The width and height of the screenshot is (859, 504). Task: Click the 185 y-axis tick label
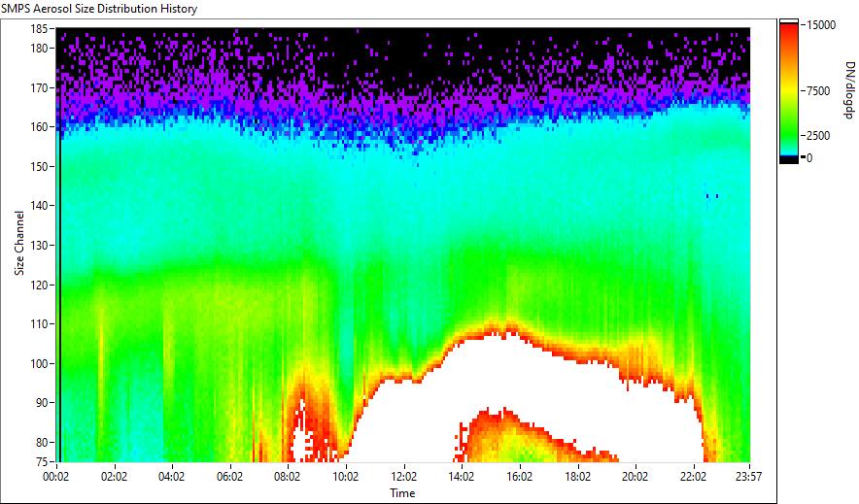pos(39,29)
